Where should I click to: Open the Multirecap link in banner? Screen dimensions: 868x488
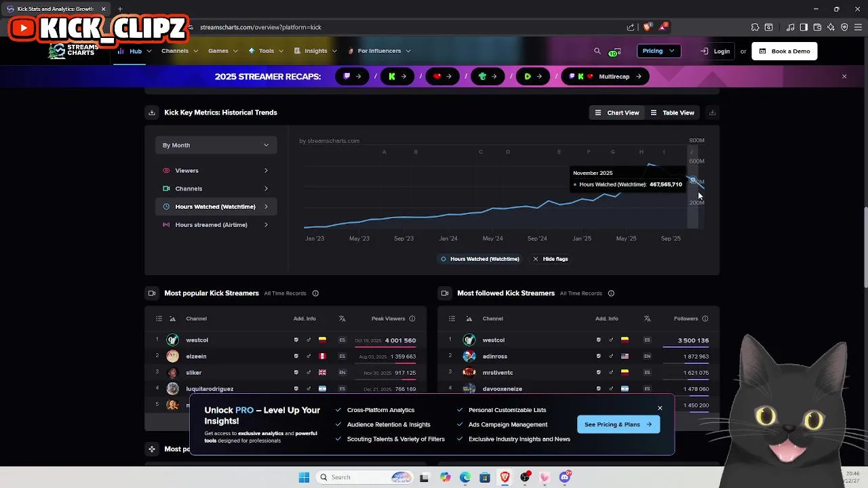pos(607,77)
